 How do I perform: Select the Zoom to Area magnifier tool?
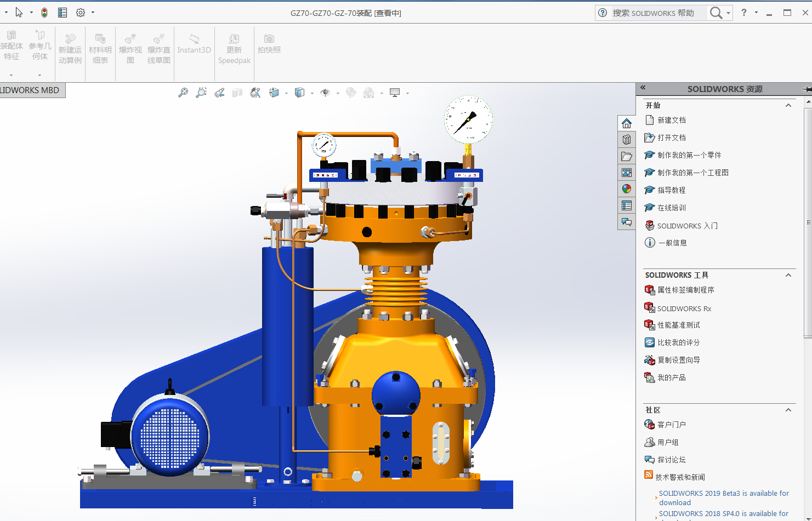click(201, 93)
